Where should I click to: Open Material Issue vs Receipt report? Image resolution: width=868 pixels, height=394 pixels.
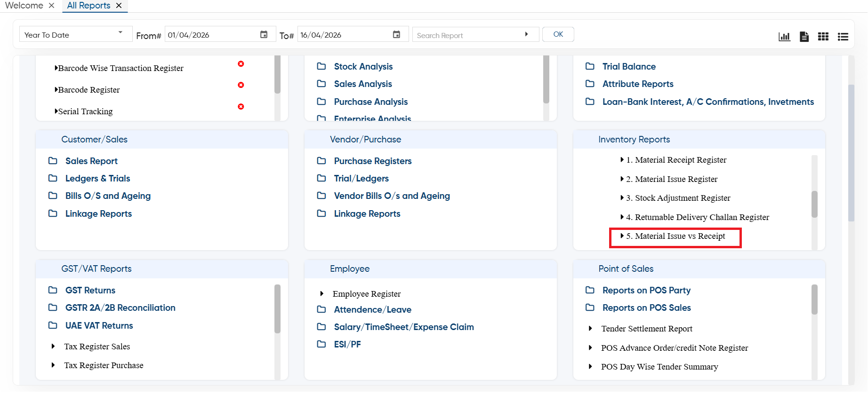(675, 236)
